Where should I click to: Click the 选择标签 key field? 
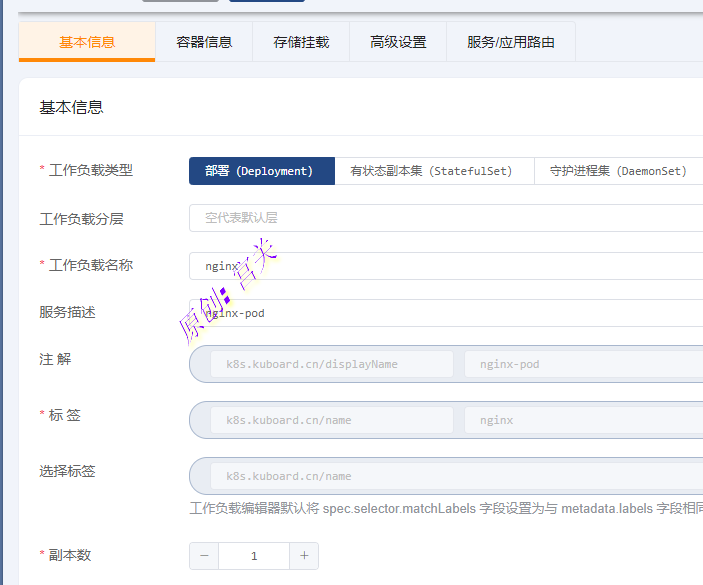331,476
